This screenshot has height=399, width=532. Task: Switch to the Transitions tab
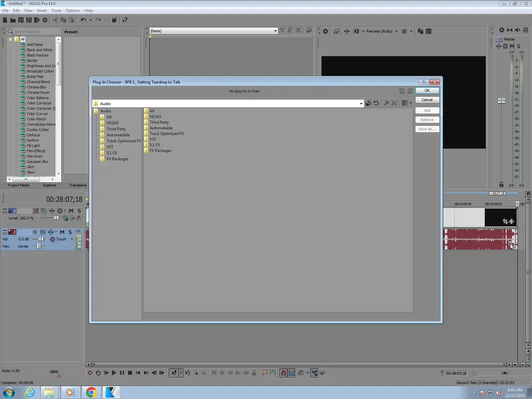point(78,185)
